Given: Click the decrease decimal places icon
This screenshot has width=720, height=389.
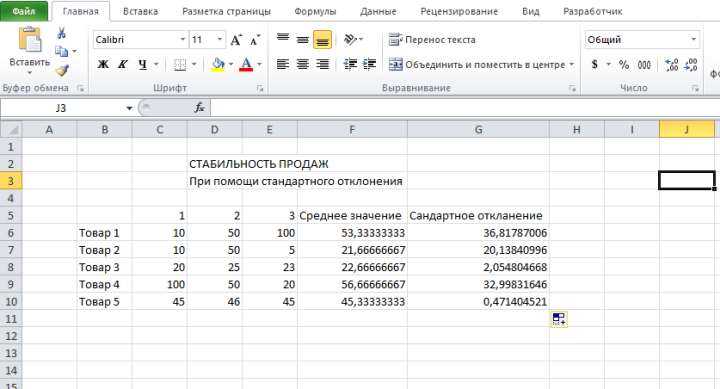Looking at the screenshot, I should [x=691, y=64].
